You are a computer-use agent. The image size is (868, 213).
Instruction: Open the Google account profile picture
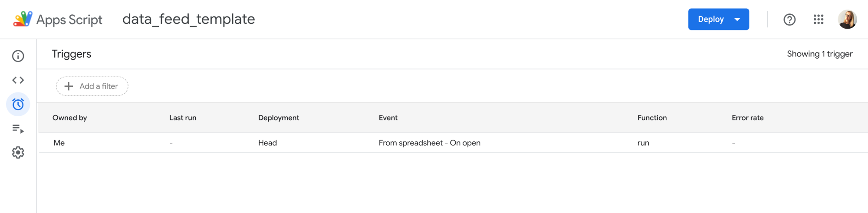[x=847, y=20]
